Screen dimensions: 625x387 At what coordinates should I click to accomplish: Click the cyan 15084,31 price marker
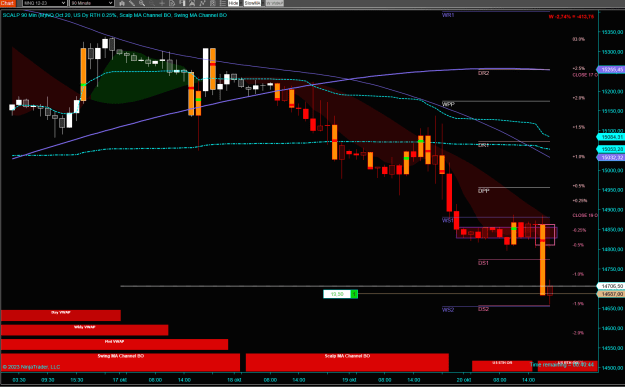click(612, 137)
